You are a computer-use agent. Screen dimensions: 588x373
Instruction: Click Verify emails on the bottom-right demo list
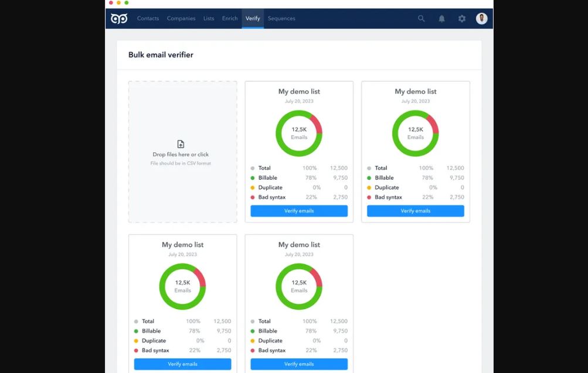tap(299, 364)
